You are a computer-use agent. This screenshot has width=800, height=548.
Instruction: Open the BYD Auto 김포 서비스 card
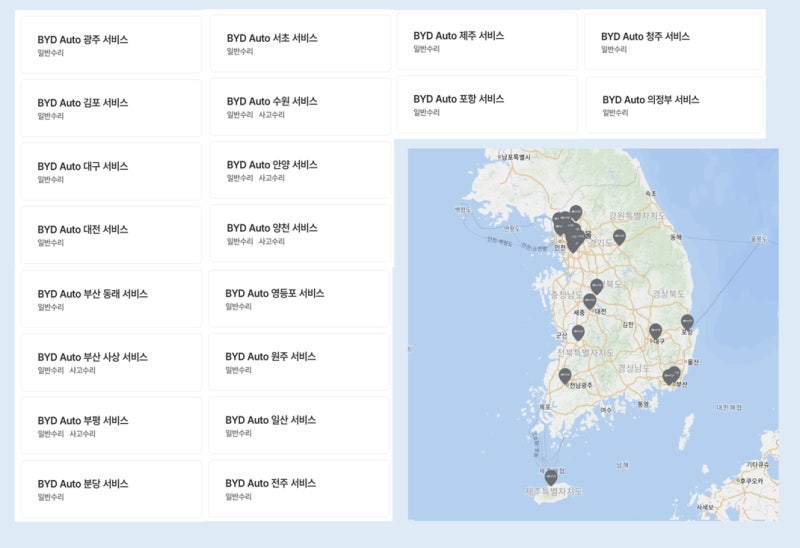coord(111,108)
